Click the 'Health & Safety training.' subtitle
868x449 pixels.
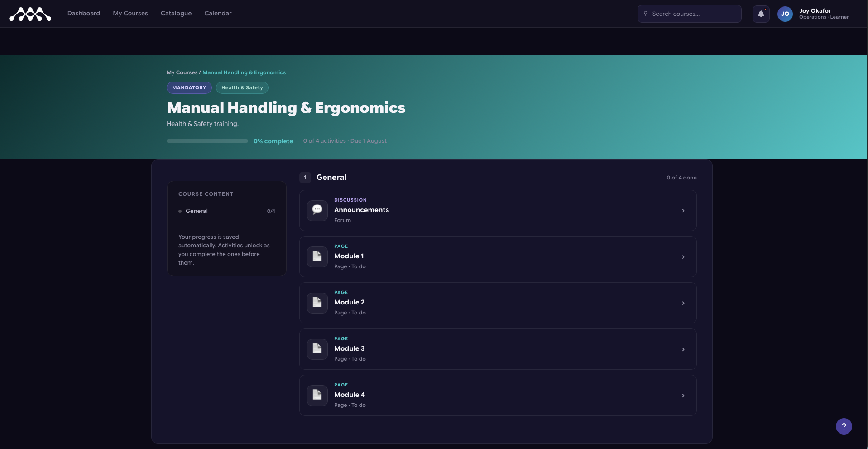pyautogui.click(x=202, y=124)
